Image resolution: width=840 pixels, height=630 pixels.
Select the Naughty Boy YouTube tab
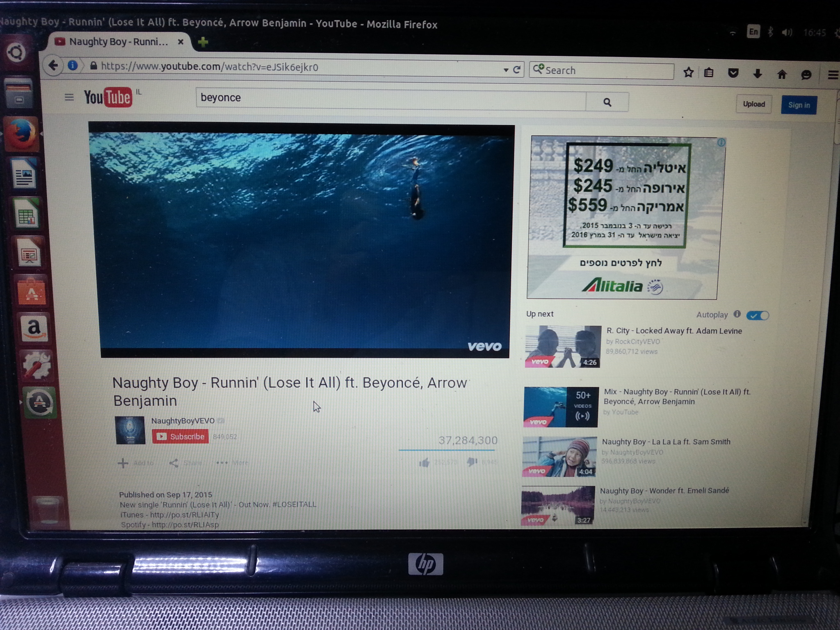click(118, 42)
